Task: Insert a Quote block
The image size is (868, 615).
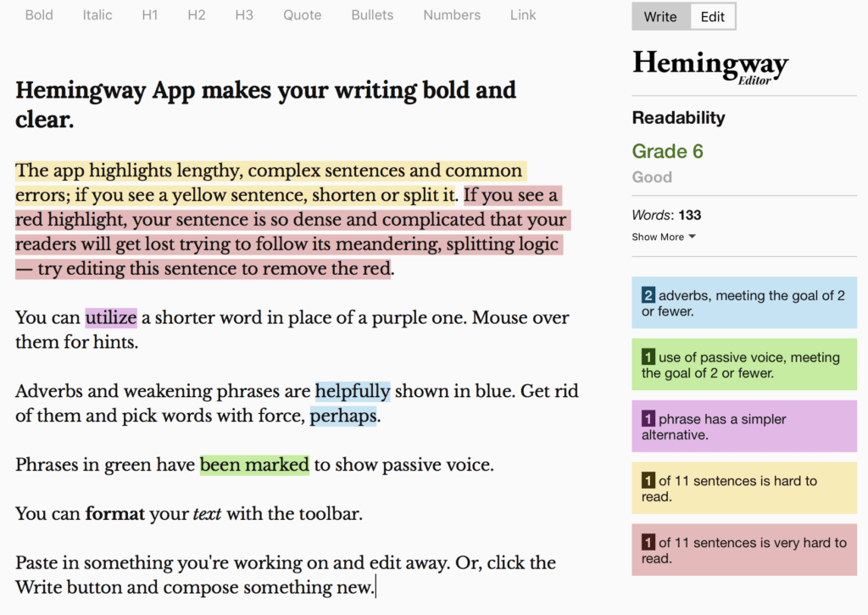Action: [303, 15]
